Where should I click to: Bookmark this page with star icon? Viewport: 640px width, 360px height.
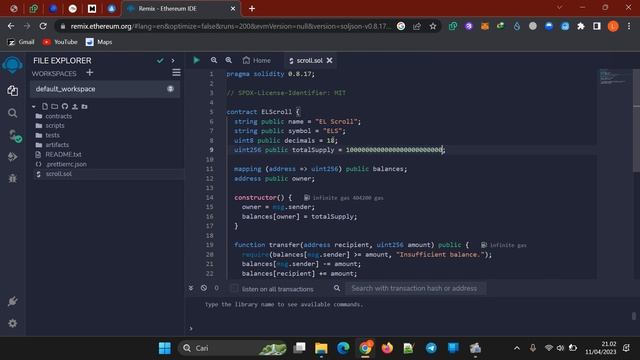point(433,26)
